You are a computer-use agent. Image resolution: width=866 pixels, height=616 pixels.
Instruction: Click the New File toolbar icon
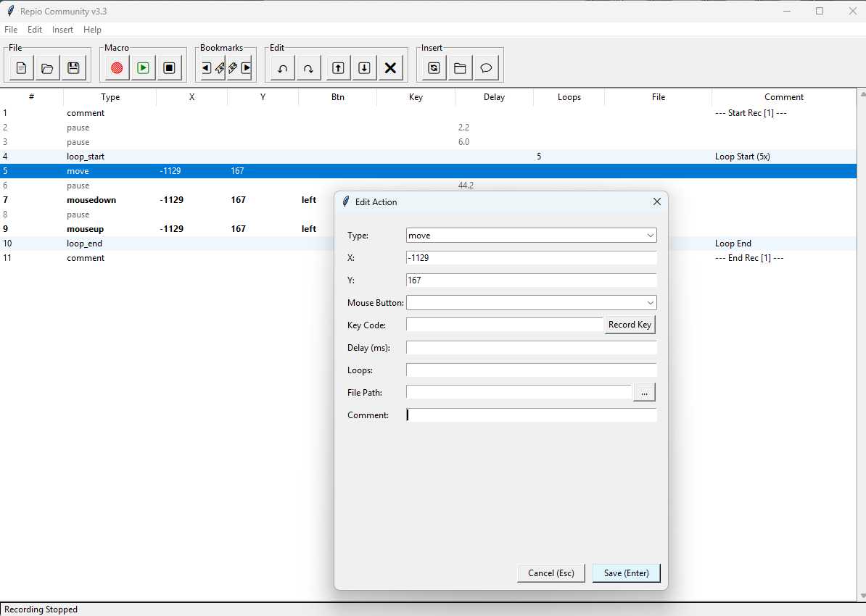[21, 68]
